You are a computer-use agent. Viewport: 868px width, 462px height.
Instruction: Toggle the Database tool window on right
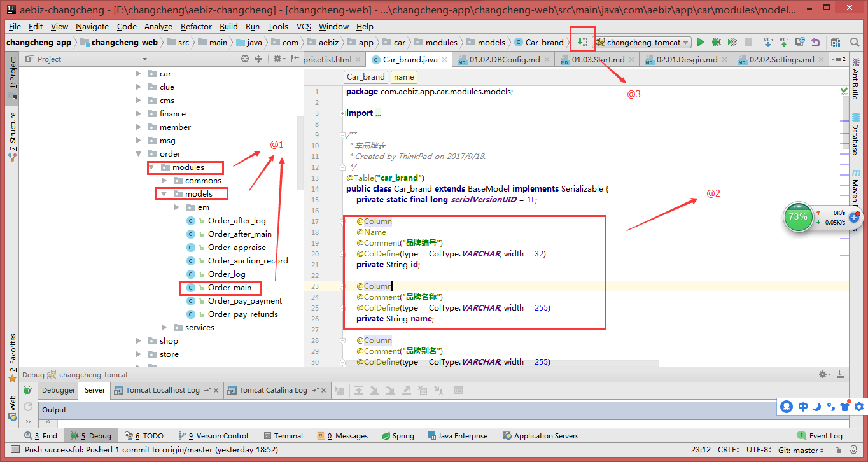[x=855, y=131]
